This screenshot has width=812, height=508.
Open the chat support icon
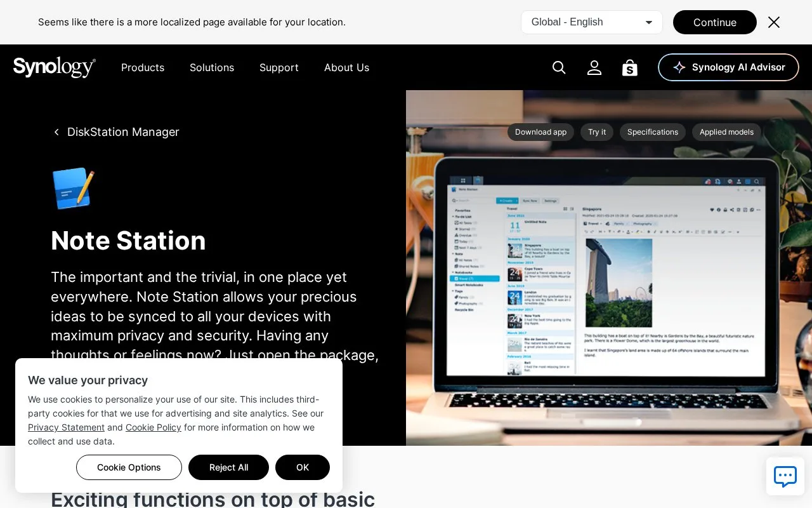click(785, 476)
